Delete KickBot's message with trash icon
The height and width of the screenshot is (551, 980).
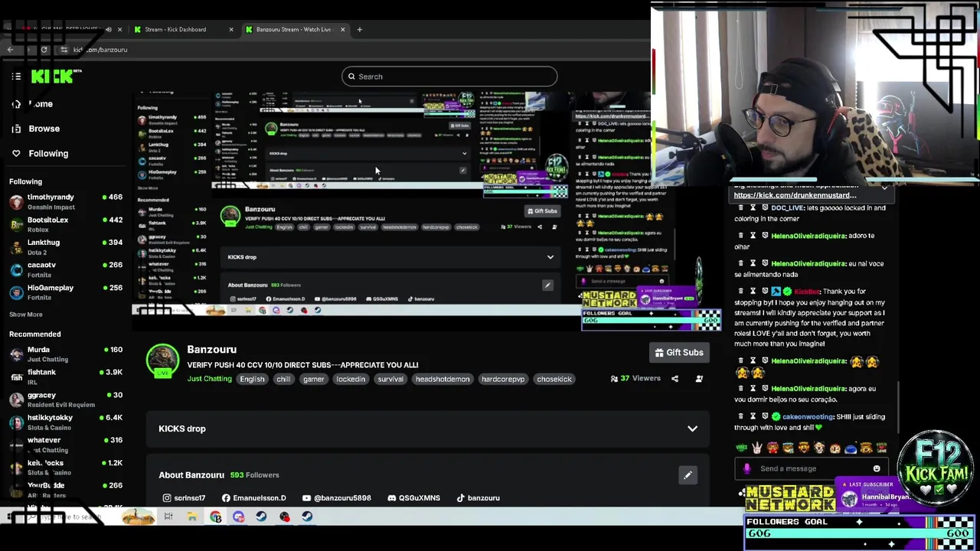click(740, 291)
